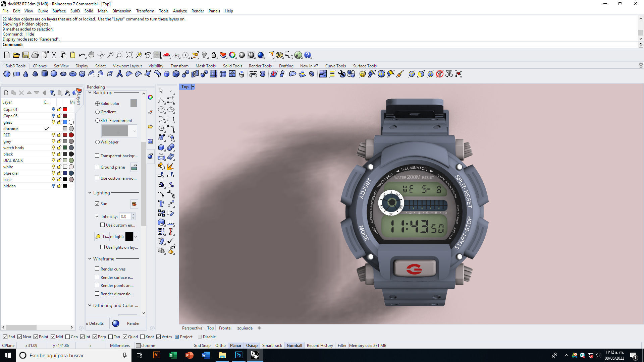The image size is (644, 362).
Task: Collapse the Wireframe section
Action: [90, 259]
